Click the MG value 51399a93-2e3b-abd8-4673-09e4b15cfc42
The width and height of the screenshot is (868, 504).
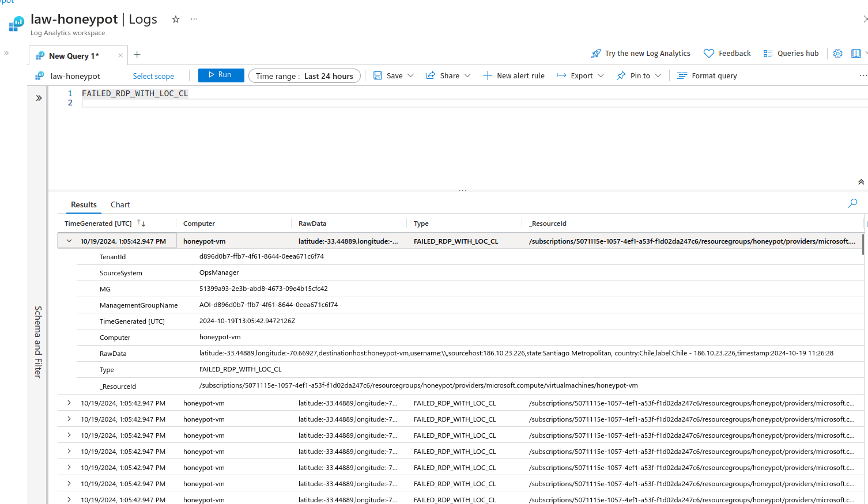263,289
